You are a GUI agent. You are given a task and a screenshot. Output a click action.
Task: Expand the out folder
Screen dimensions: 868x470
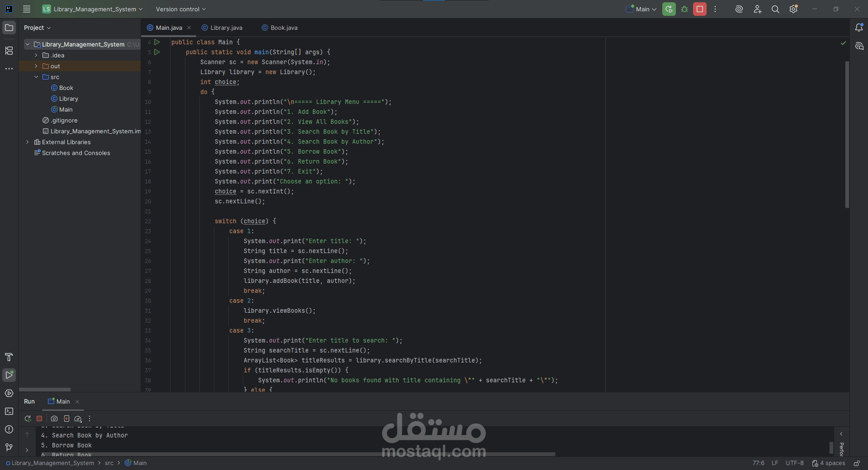[36, 66]
